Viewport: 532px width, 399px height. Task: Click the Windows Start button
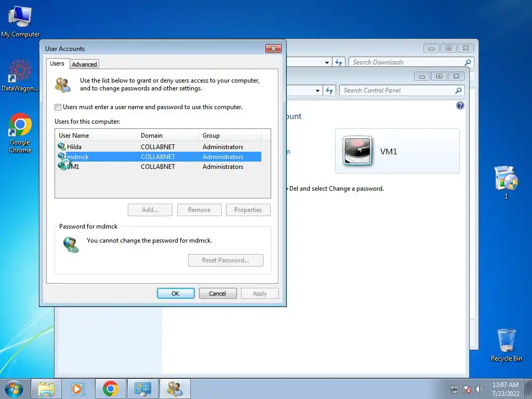14,389
